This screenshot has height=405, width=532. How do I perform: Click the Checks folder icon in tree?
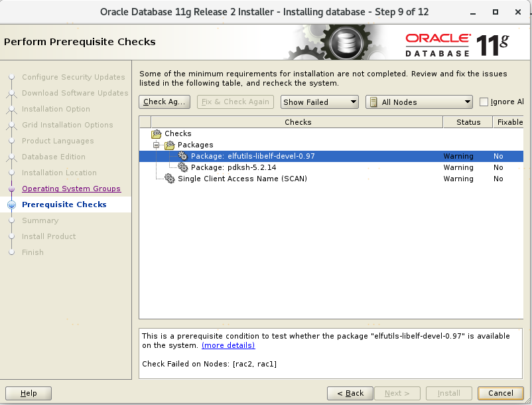tap(157, 133)
